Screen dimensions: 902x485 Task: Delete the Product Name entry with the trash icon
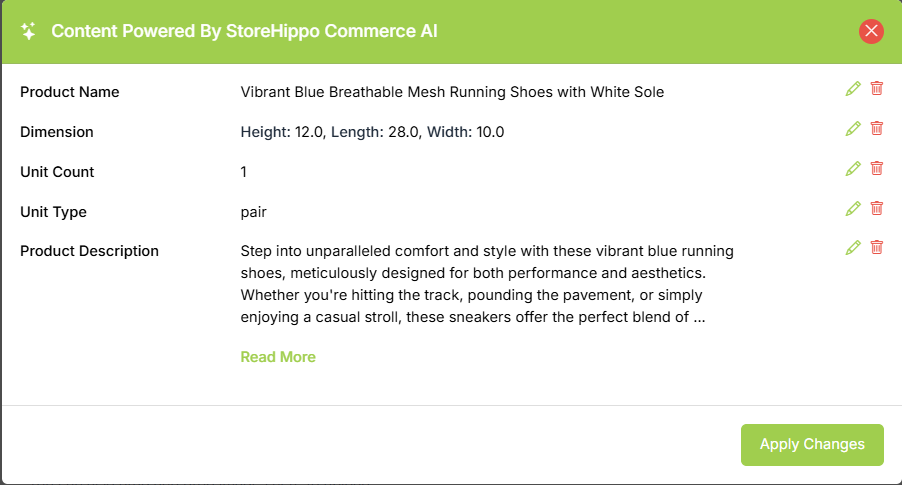(x=877, y=88)
